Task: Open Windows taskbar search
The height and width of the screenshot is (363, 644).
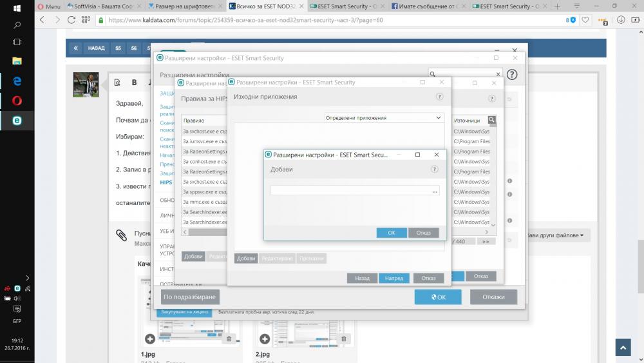Action: click(17, 25)
